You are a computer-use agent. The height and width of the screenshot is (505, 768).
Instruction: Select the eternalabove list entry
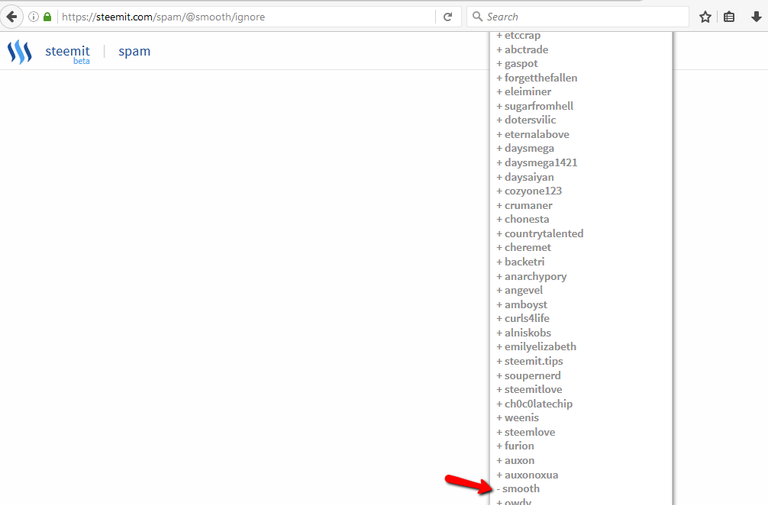point(533,135)
